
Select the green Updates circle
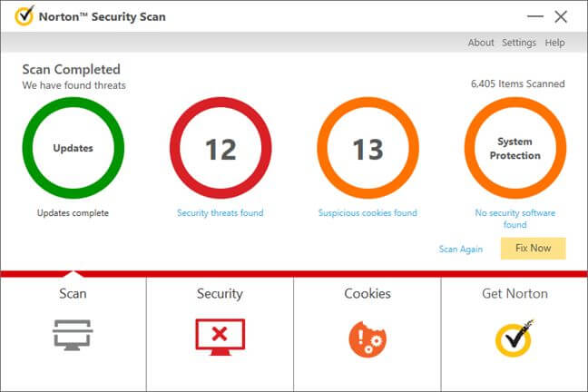tap(73, 148)
